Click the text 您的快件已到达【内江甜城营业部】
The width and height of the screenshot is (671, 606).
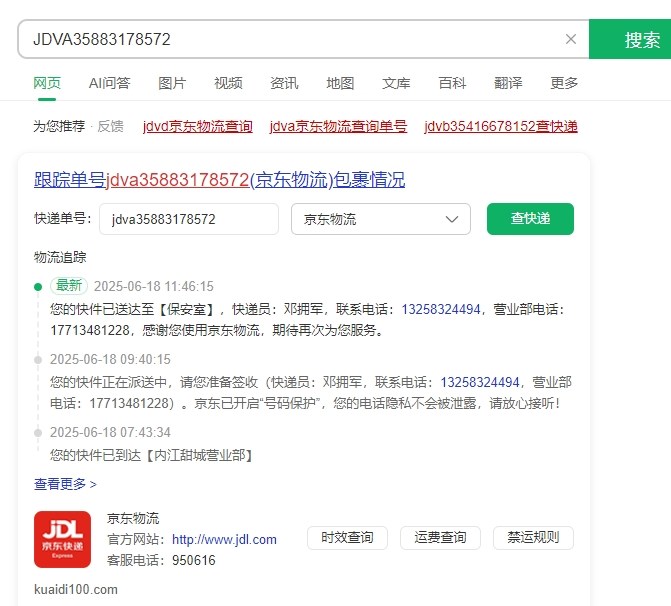tap(152, 455)
